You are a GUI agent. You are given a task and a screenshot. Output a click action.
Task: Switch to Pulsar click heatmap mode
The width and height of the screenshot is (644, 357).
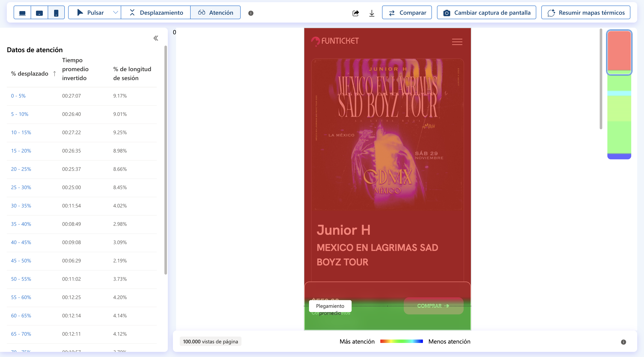[x=91, y=13]
